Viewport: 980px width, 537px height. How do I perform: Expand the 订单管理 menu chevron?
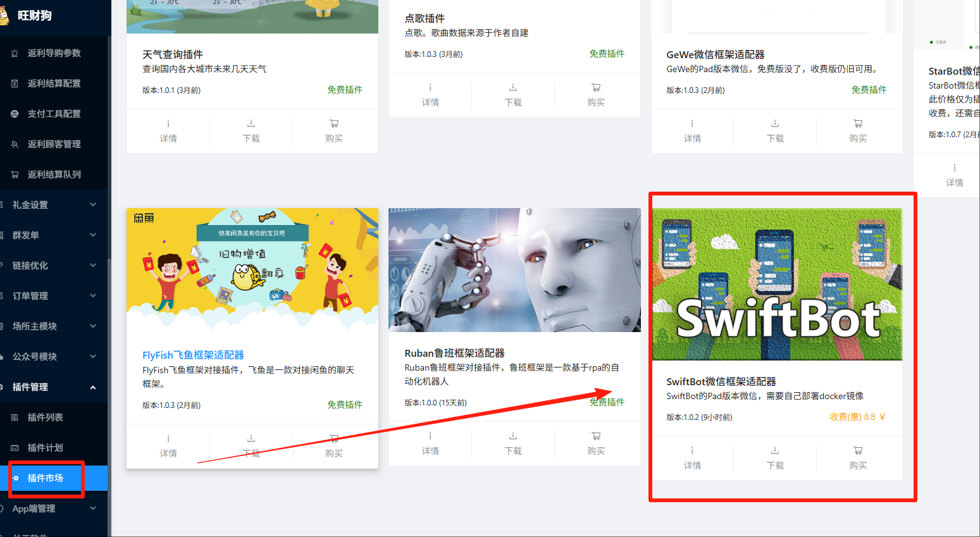pos(93,296)
